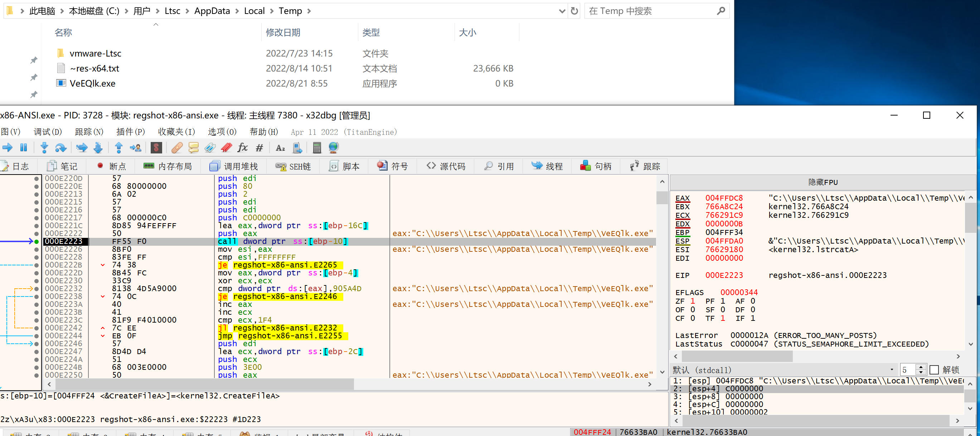
Task: Open the Functions fx icon
Action: pos(242,148)
